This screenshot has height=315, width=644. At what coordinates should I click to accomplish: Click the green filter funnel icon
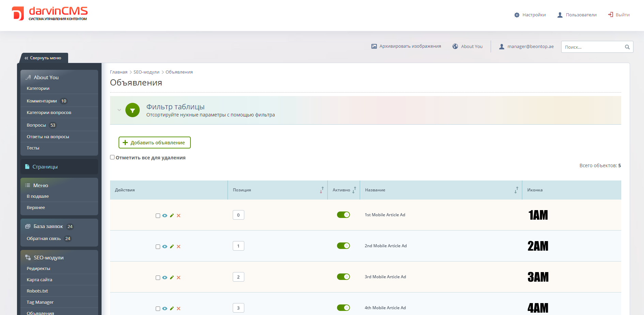133,110
